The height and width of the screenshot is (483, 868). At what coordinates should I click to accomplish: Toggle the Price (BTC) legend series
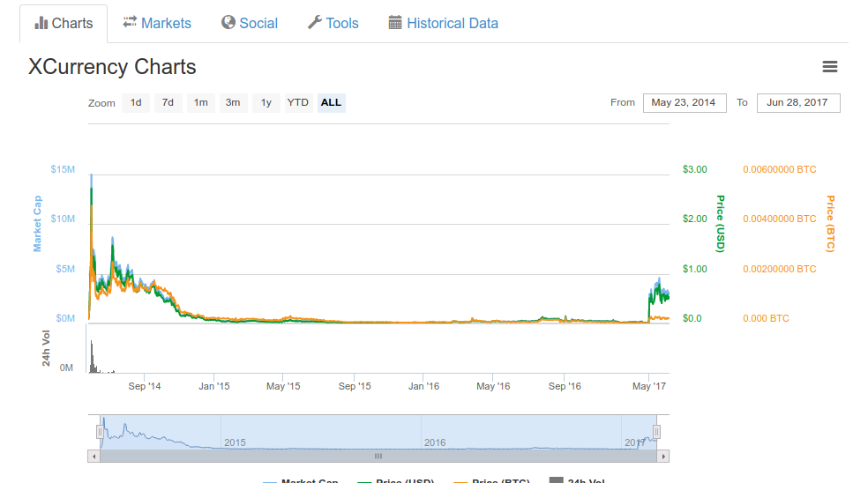click(491, 480)
